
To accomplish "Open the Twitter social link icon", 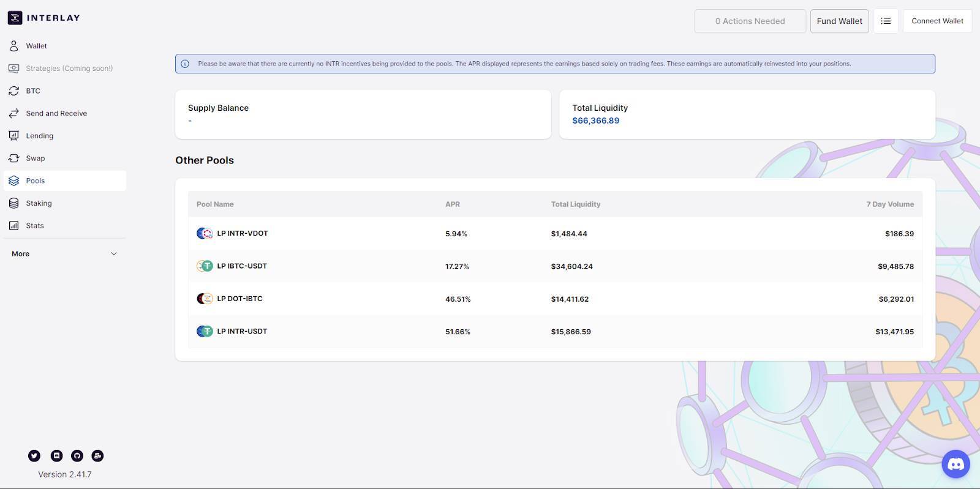I will (34, 455).
